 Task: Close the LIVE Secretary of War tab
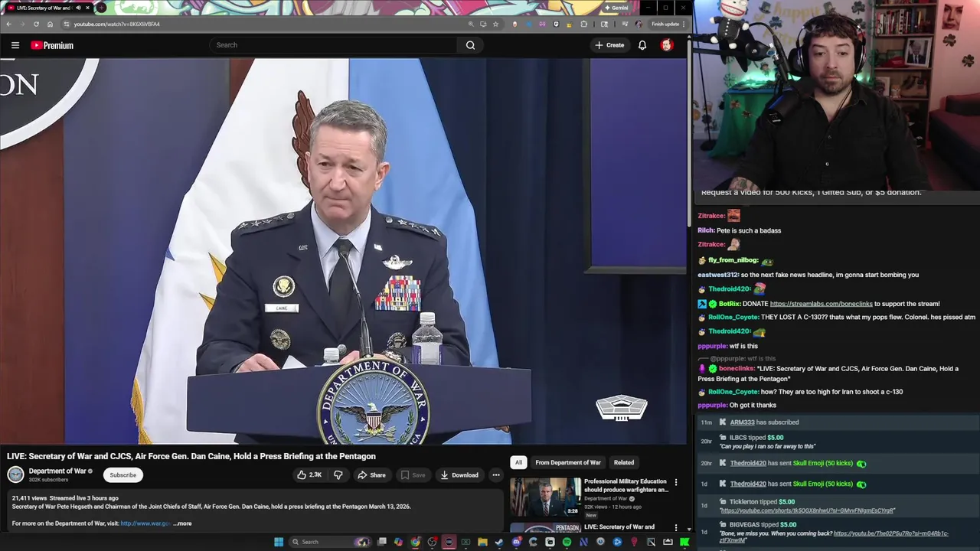87,8
